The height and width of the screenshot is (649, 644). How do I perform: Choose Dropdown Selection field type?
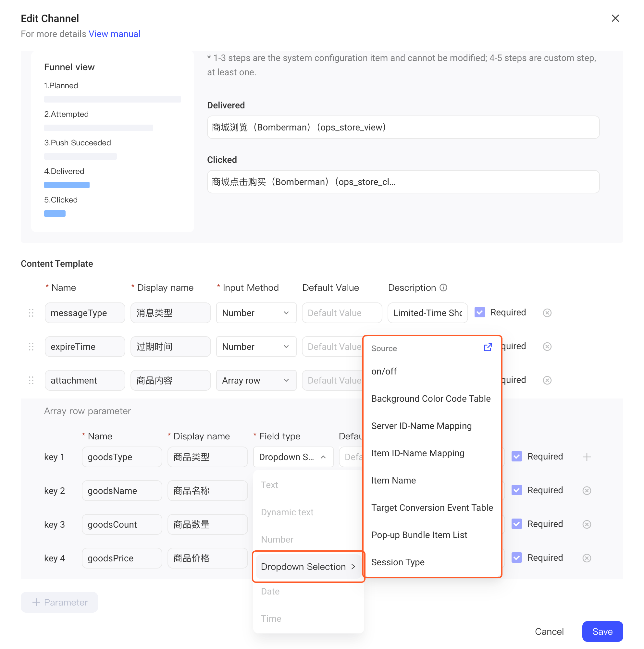coord(308,567)
